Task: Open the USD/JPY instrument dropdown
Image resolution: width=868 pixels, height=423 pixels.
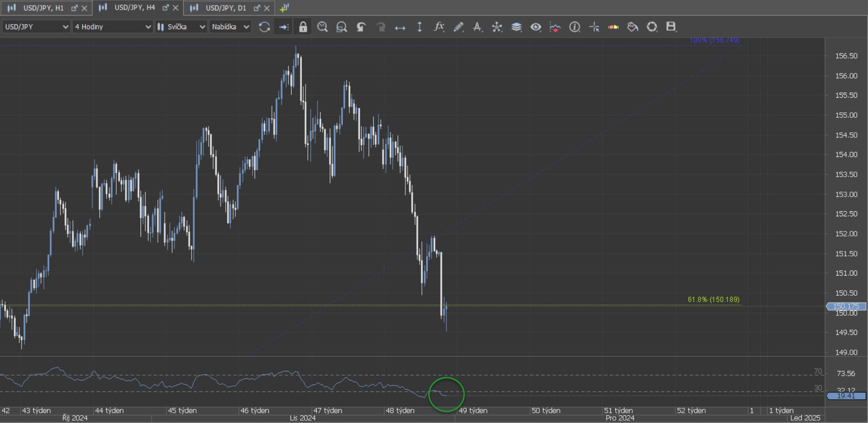Action: [36, 27]
